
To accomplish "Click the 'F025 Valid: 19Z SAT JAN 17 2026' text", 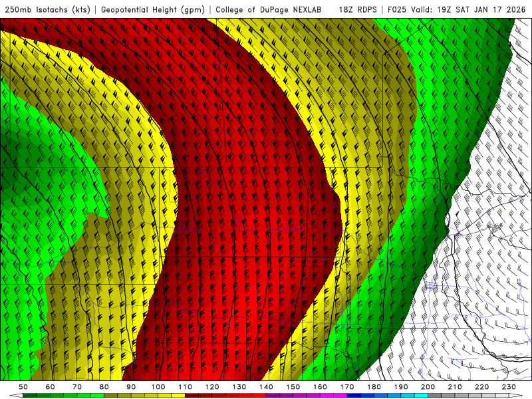I will pyautogui.click(x=457, y=9).
